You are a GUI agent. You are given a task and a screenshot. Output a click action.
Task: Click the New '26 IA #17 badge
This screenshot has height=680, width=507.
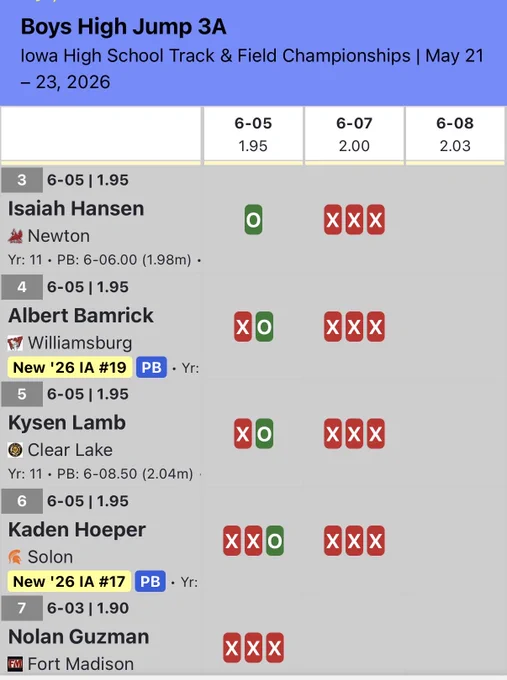click(69, 581)
